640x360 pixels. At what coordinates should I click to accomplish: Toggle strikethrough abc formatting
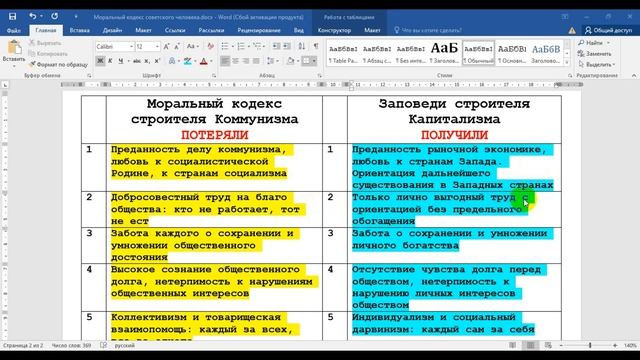(137, 61)
